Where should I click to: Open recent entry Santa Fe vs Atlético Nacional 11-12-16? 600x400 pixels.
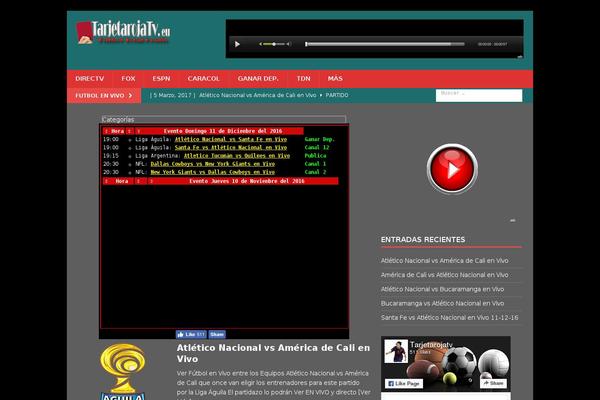click(x=450, y=318)
